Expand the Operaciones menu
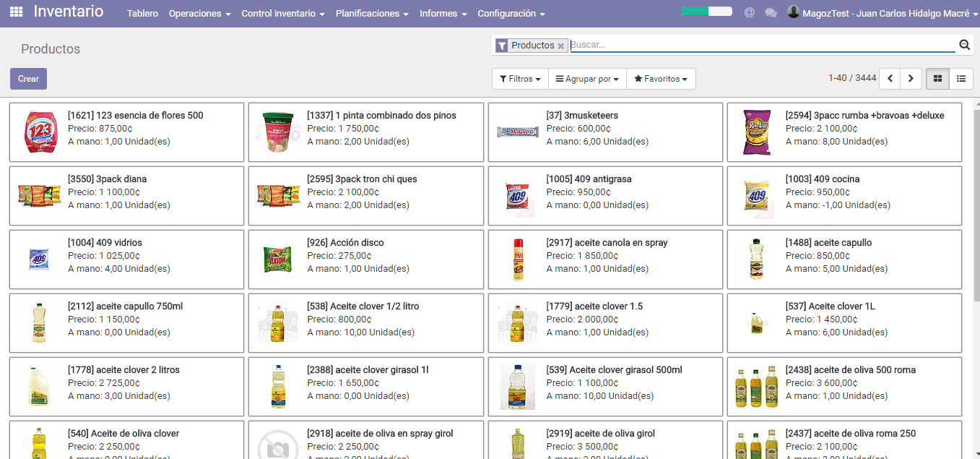The width and height of the screenshot is (980, 459). (x=199, y=14)
